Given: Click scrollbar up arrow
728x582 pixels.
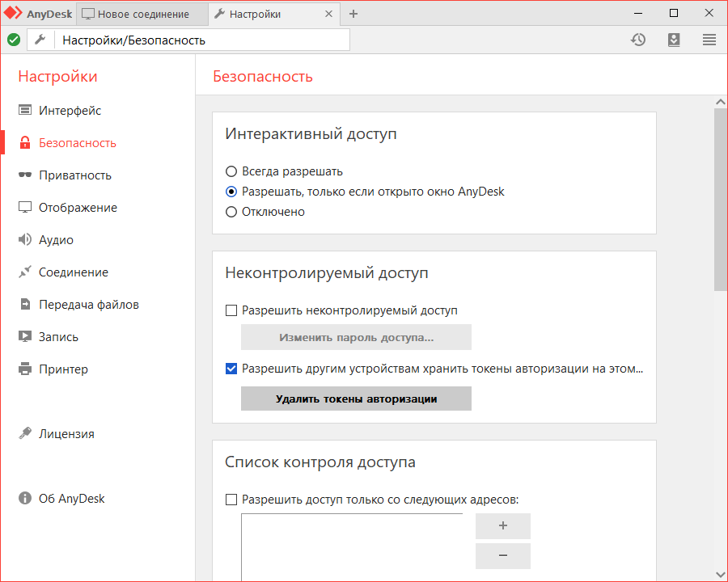Looking at the screenshot, I should pos(721,102).
